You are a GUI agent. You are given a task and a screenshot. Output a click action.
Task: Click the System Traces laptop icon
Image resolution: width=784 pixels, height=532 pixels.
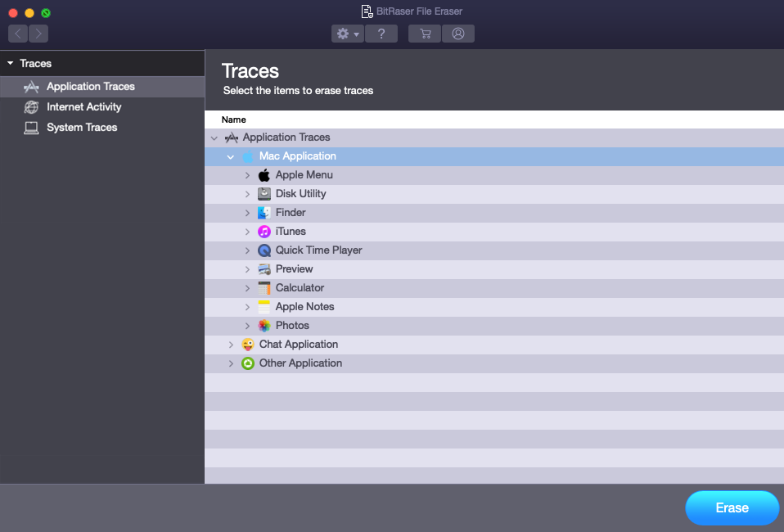pos(31,128)
